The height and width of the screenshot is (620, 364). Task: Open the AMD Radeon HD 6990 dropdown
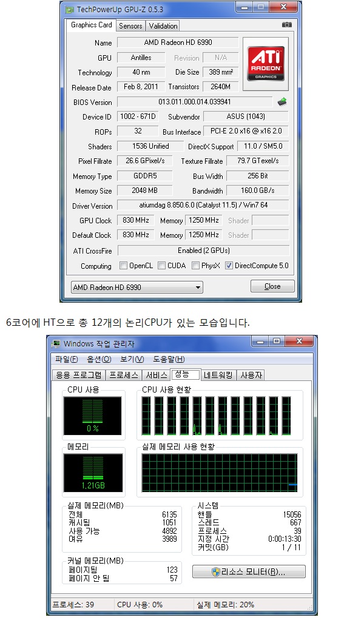tap(136, 287)
